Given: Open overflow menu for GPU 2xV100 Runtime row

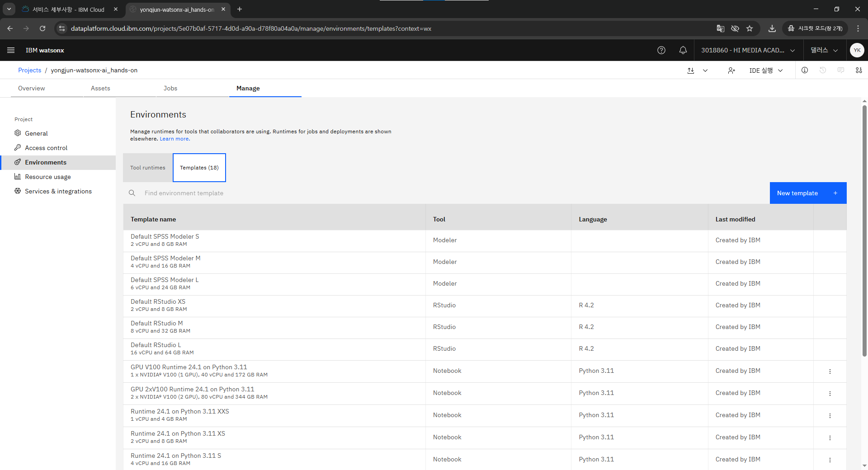Looking at the screenshot, I should [x=830, y=394].
